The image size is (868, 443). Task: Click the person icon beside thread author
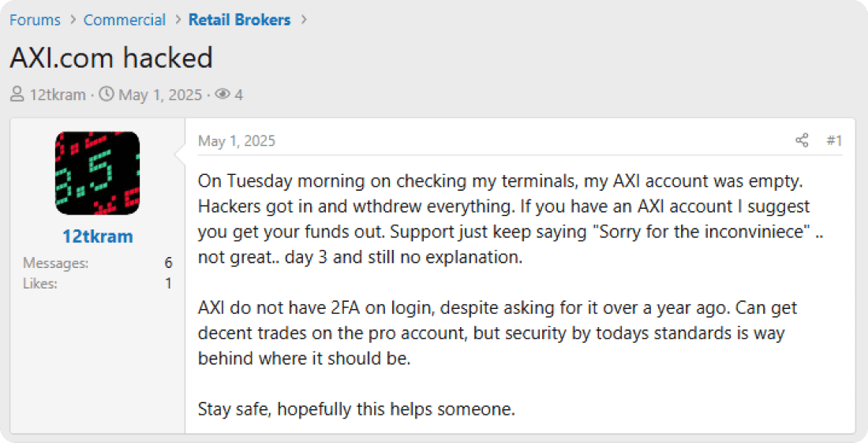[x=17, y=95]
